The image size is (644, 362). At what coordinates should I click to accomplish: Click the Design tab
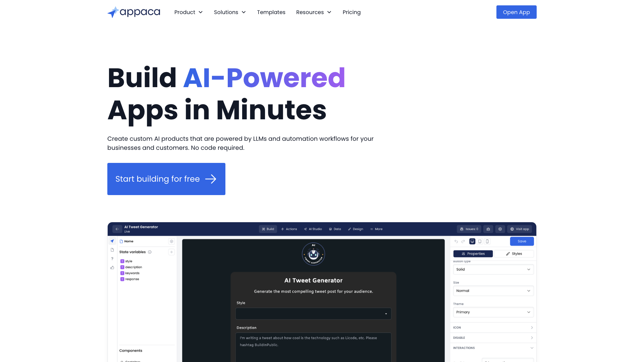pos(356,229)
